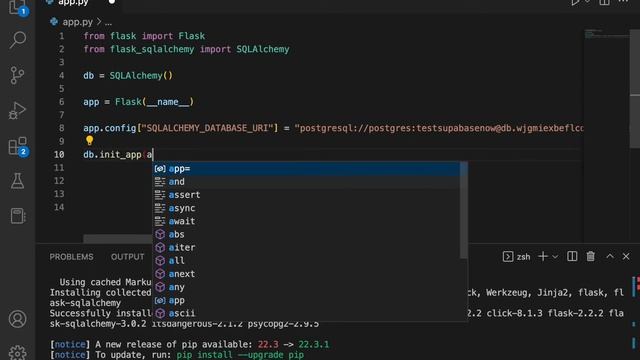Kill the terminal with trash icon

[x=591, y=256]
